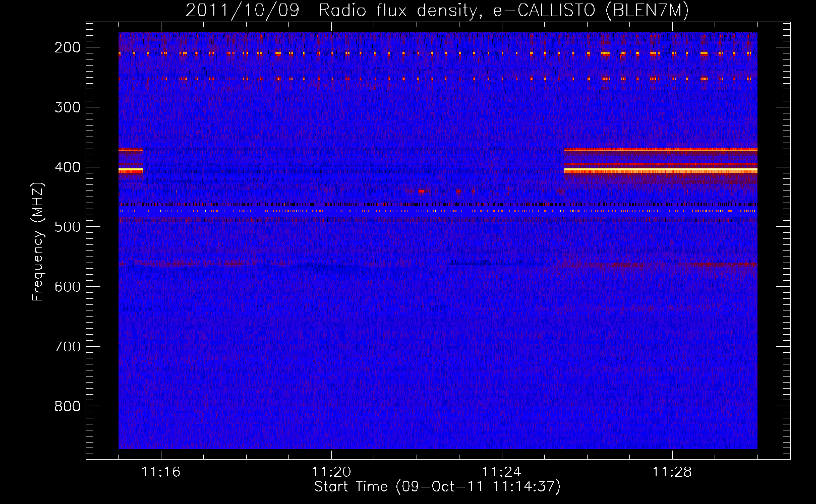Click the short bright band near 405 MHz at plot start
The height and width of the screenshot is (504, 816).
click(131, 171)
